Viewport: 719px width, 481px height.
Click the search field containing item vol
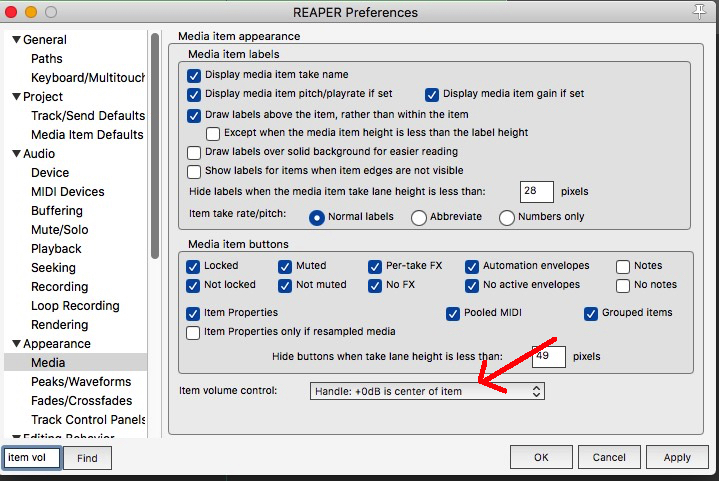[32, 458]
